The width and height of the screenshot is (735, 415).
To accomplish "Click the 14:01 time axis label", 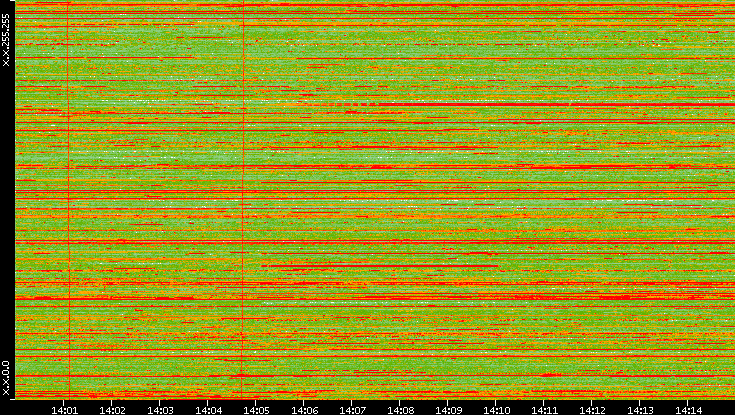I will coord(64,410).
